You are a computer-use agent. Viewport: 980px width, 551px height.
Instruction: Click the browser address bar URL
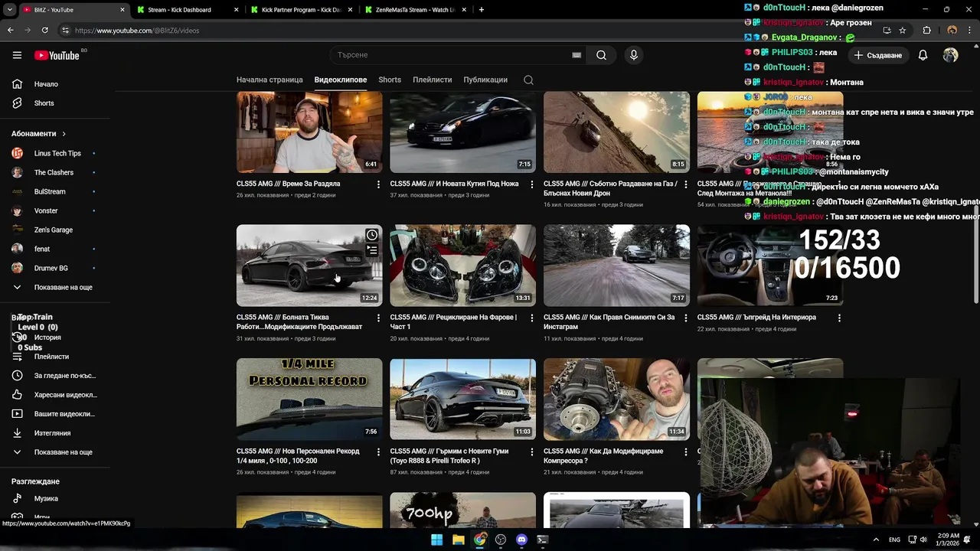pyautogui.click(x=138, y=31)
